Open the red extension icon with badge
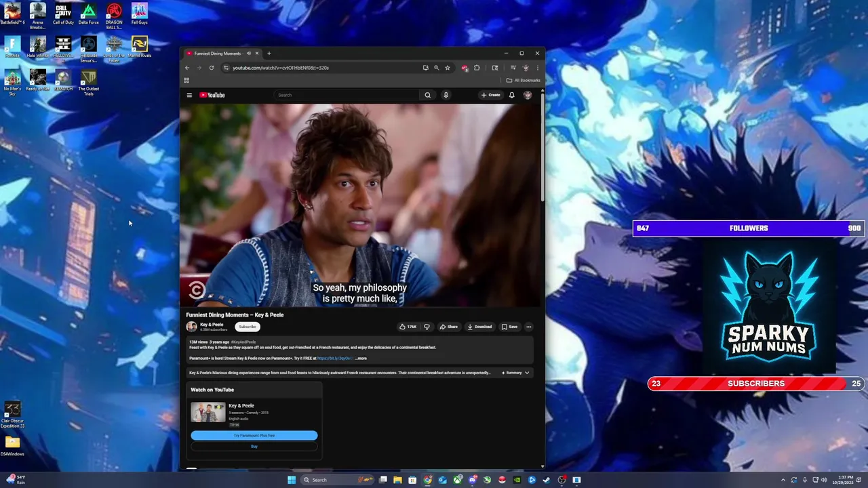Image resolution: width=868 pixels, height=488 pixels. tap(465, 68)
